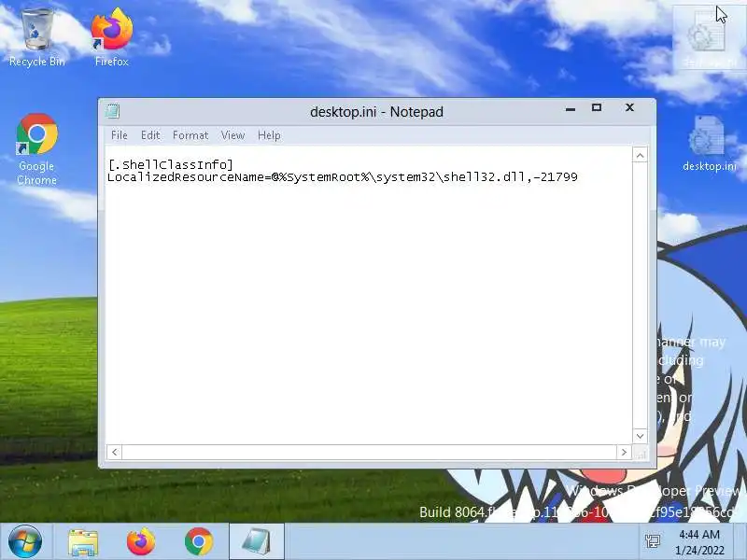Open the Start orb
This screenshot has width=747, height=560.
pos(25,541)
